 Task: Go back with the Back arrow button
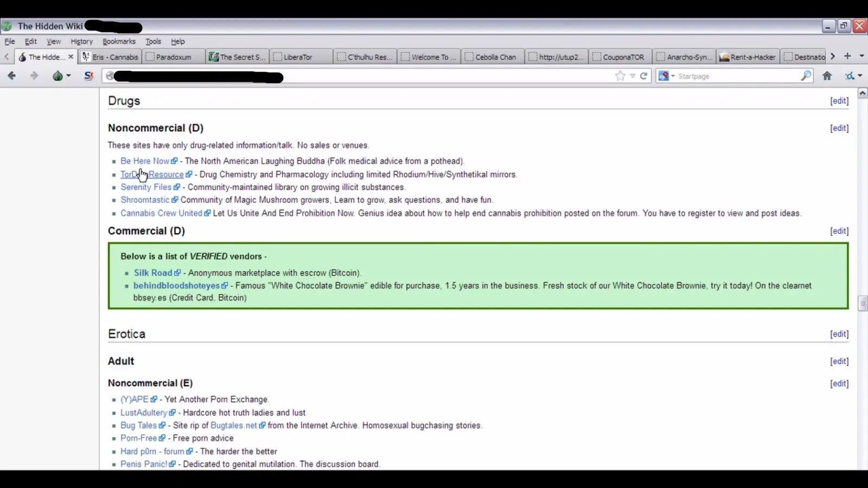11,76
